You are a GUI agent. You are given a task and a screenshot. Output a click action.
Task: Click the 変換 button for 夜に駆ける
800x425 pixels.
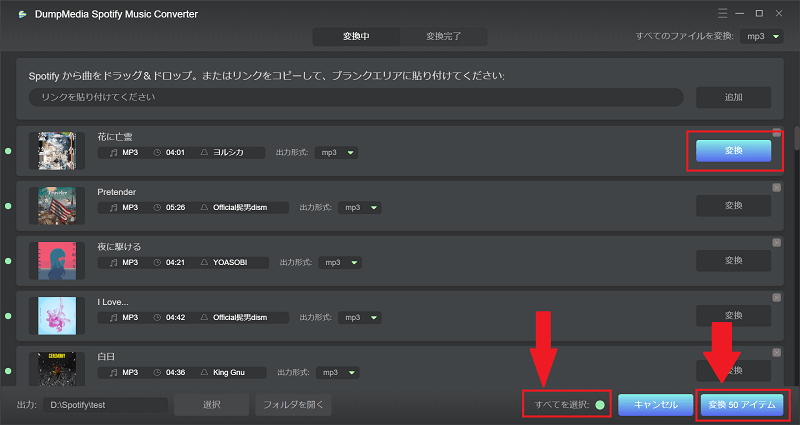(733, 261)
